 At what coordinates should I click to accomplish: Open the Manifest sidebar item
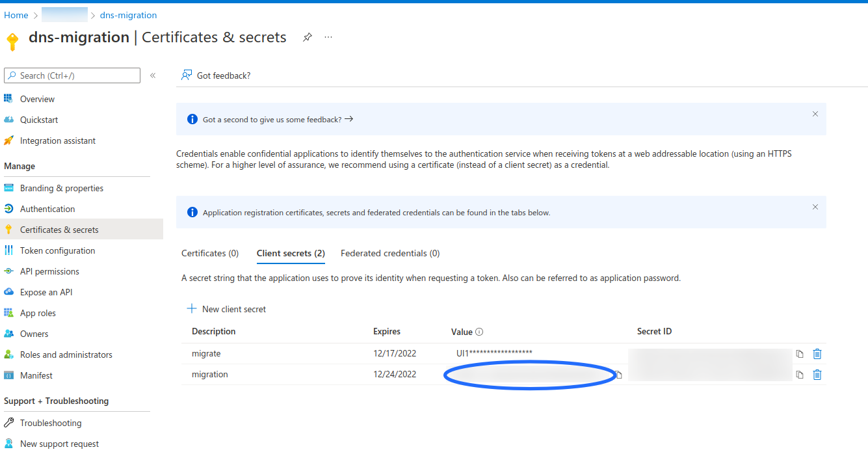click(x=36, y=375)
